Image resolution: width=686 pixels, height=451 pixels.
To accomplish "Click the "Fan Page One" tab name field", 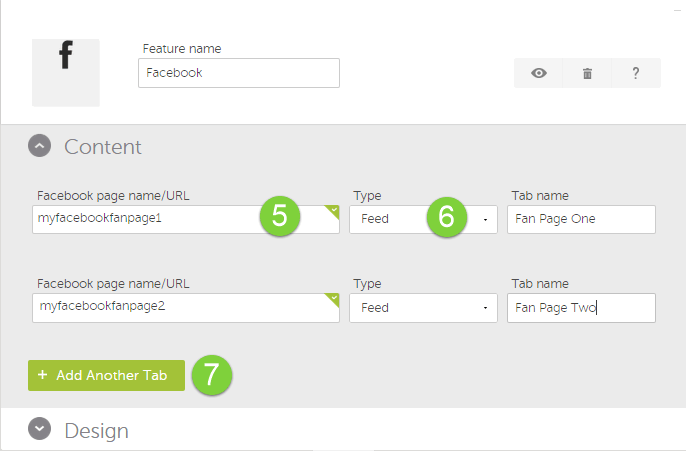I will [x=580, y=219].
